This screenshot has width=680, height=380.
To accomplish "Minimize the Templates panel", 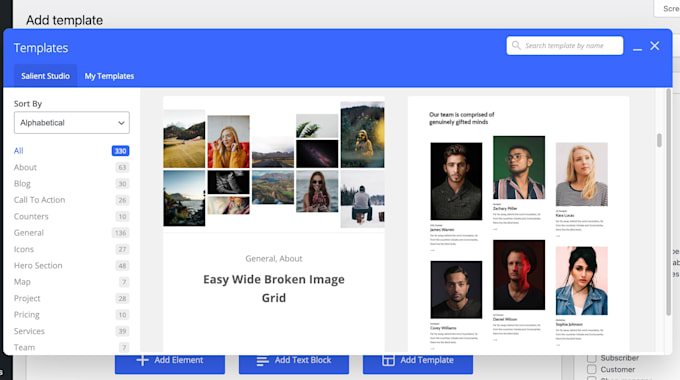I will [637, 49].
